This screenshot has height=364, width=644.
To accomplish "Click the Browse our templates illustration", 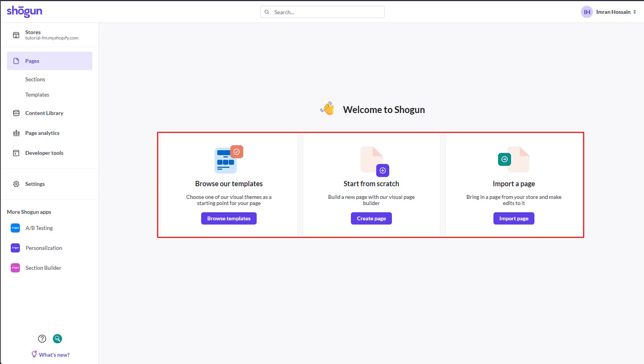I will pyautogui.click(x=229, y=159).
